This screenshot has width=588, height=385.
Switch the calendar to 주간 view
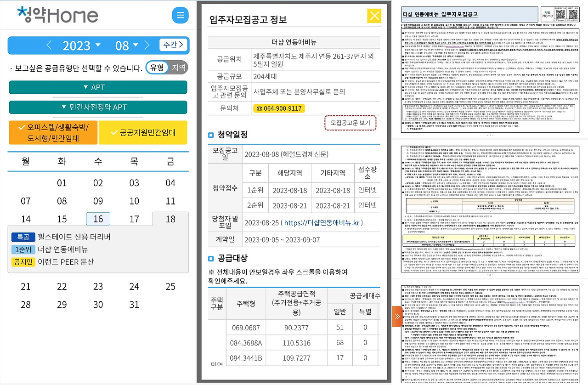coord(173,45)
